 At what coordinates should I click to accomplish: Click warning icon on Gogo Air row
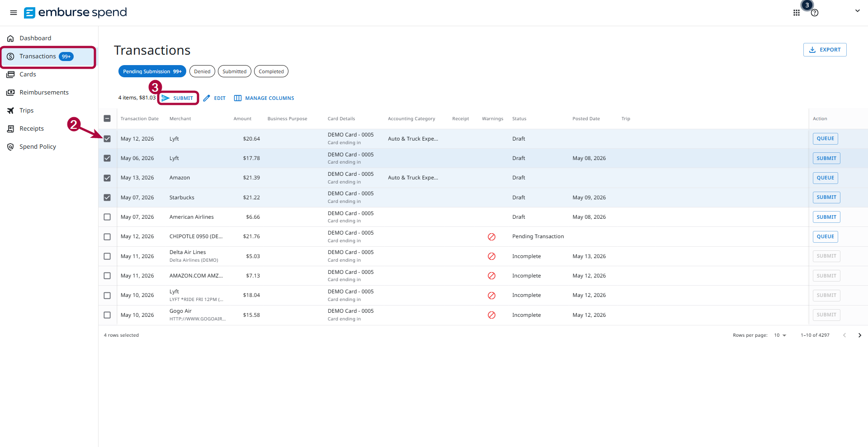click(491, 315)
